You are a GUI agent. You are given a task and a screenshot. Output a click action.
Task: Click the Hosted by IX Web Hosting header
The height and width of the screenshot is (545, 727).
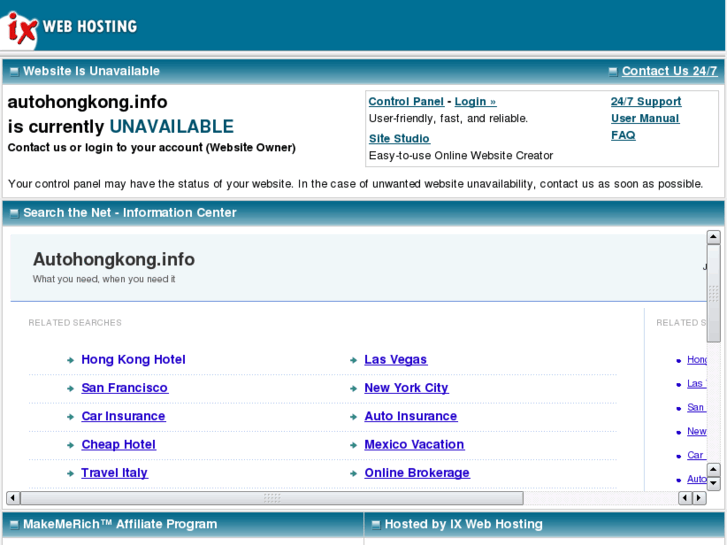tap(464, 524)
